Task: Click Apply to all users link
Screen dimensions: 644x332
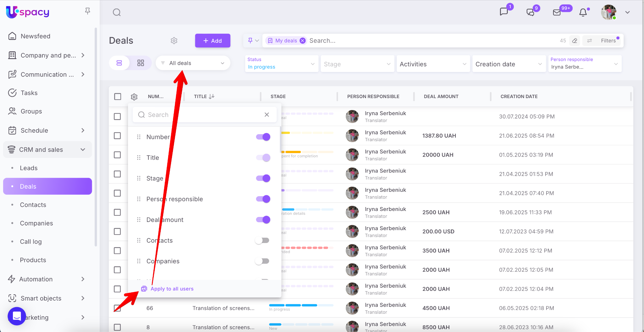Action: coord(172,289)
